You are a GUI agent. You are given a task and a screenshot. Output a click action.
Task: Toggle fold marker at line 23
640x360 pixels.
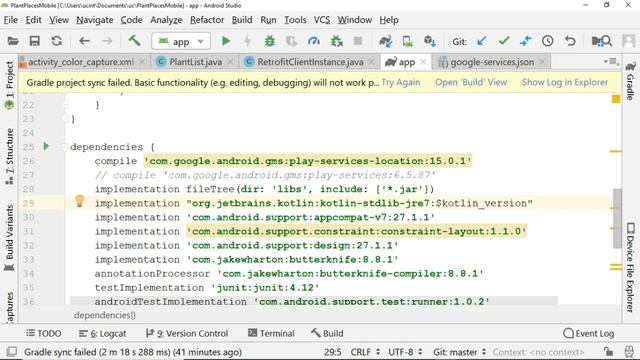click(64, 119)
